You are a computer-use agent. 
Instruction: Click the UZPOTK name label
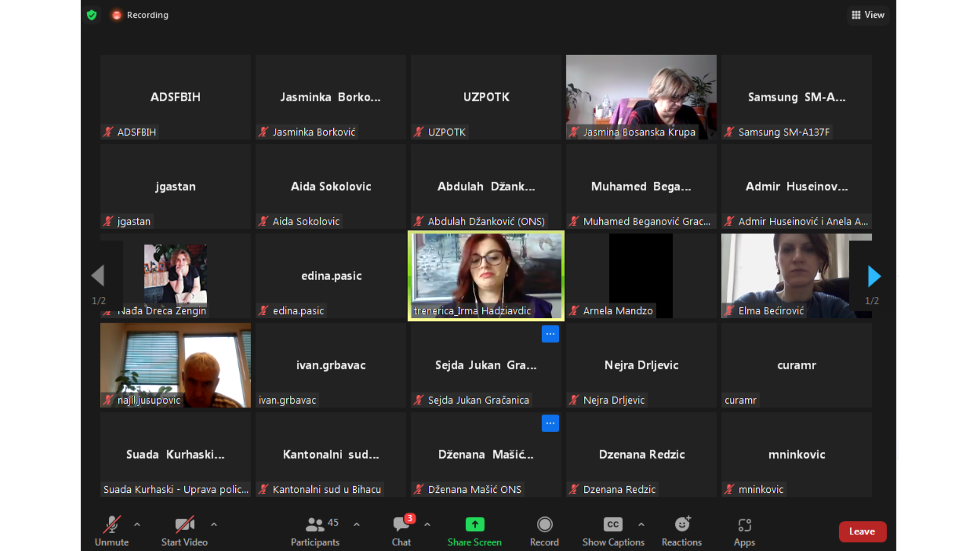point(447,132)
